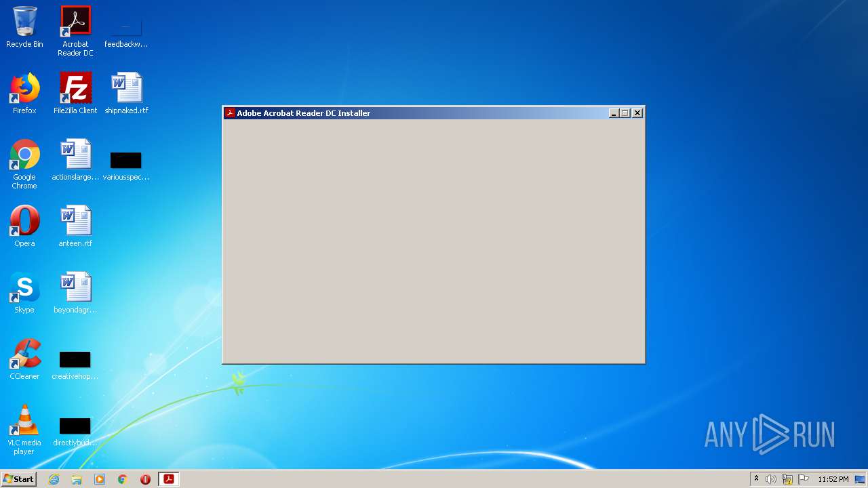Show hidden tray icons arrow
Image resolution: width=868 pixels, height=488 pixels.
coord(756,479)
